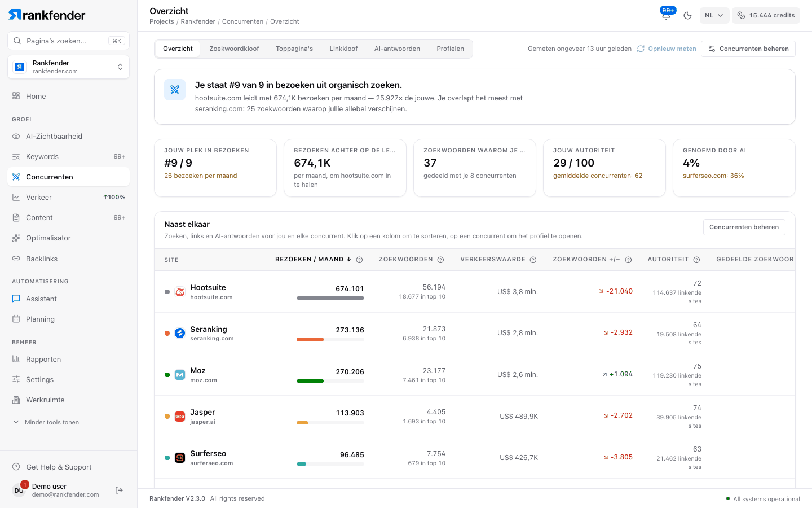Click the Settings sliders icon

click(x=16, y=379)
